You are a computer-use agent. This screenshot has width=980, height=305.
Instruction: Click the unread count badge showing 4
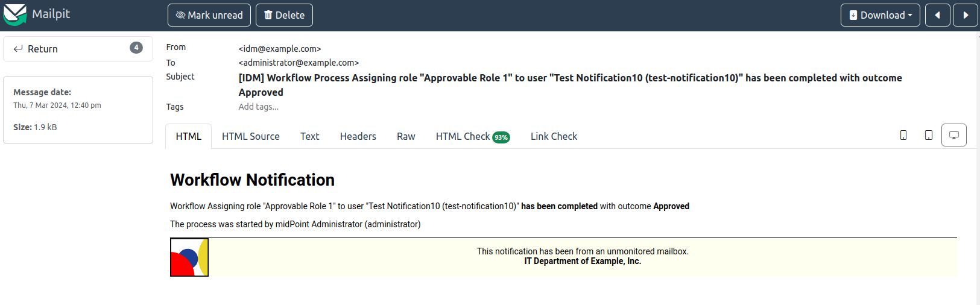[136, 48]
